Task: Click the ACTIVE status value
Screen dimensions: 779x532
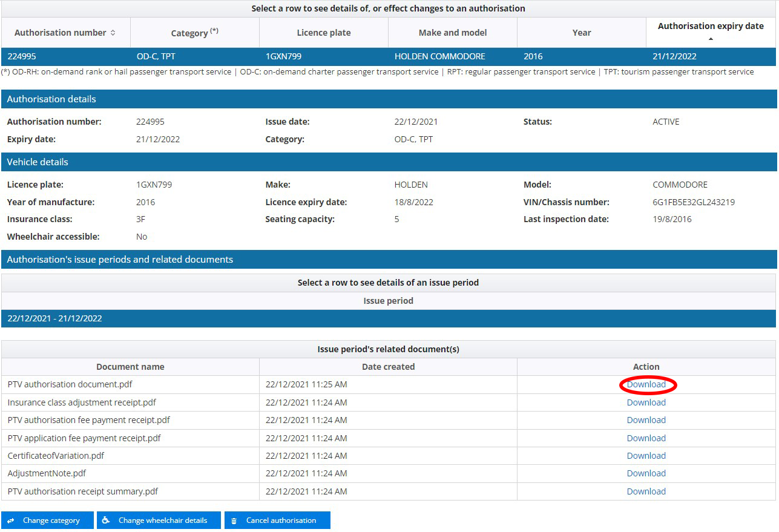Action: click(666, 122)
